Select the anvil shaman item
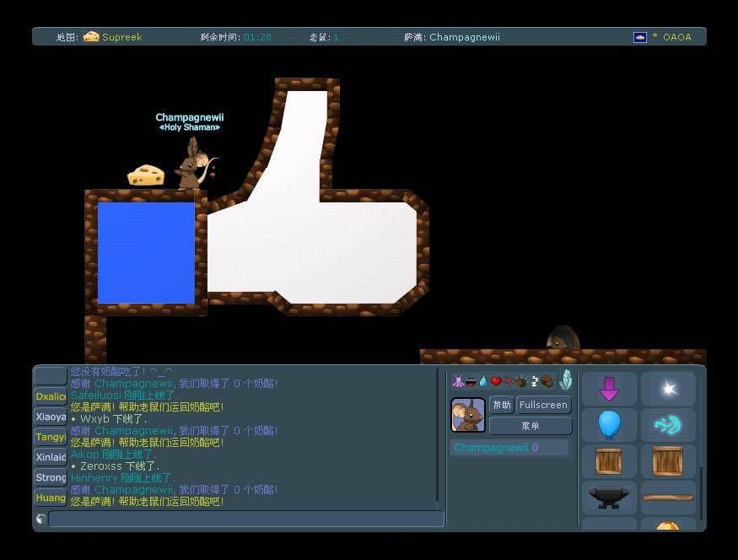Screen dimensions: 738x560 609,497
